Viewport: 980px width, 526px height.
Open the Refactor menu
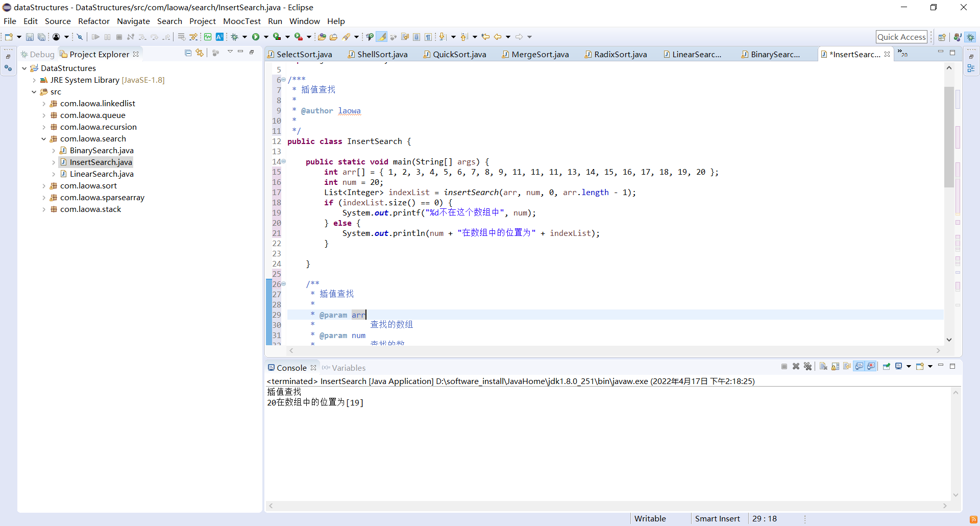93,21
